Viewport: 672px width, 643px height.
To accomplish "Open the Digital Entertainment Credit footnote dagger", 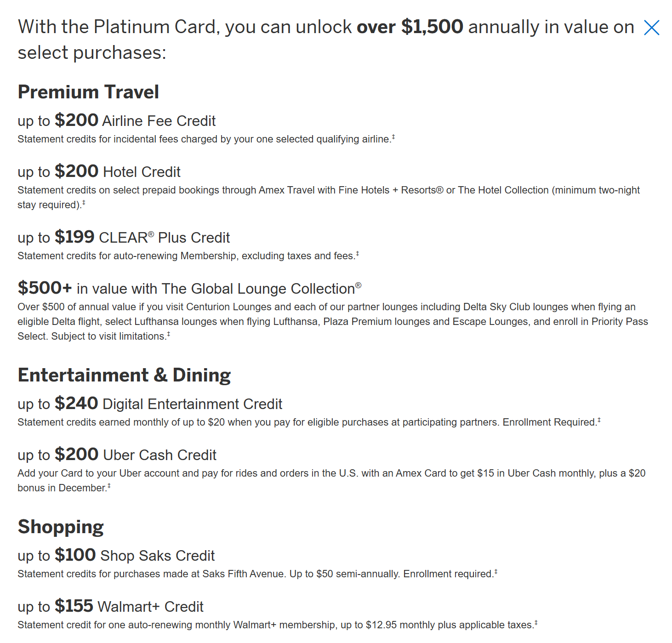I will (x=599, y=420).
